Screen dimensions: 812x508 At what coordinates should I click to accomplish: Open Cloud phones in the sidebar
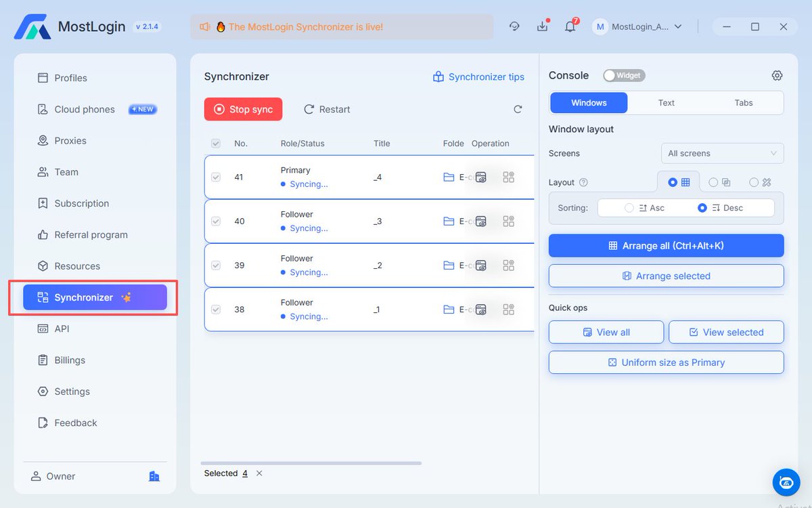coord(95,109)
